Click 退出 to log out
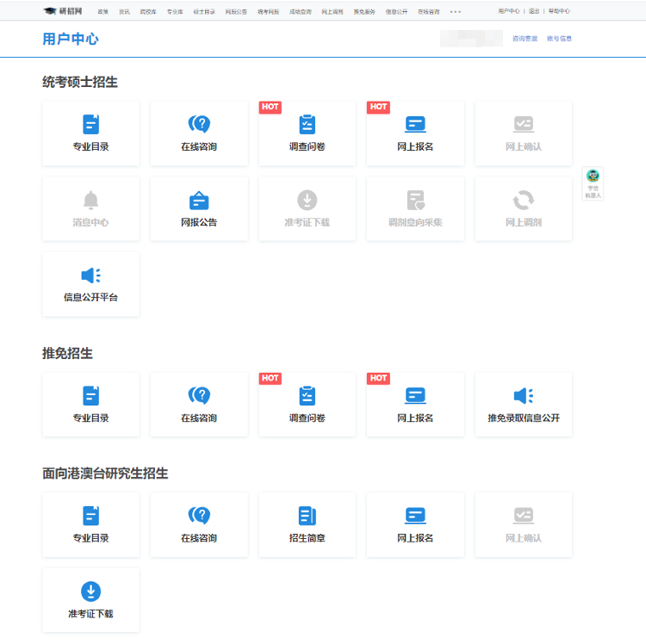The width and height of the screenshot is (646, 644). pos(534,12)
